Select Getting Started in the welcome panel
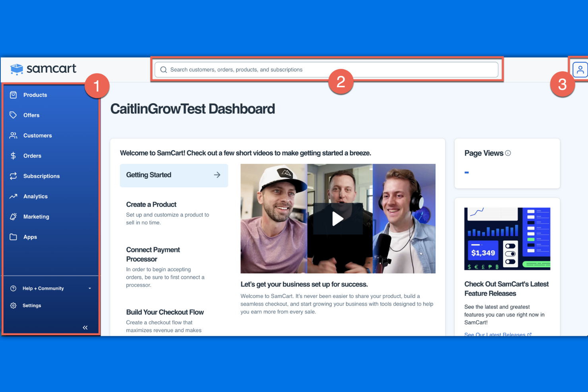The image size is (588, 392). (x=149, y=175)
